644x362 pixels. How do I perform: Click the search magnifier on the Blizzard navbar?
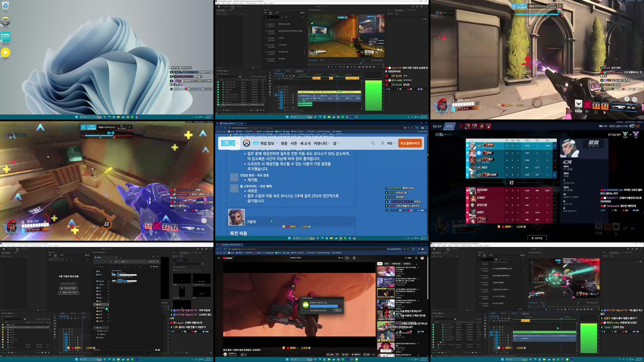pyautogui.click(x=373, y=143)
